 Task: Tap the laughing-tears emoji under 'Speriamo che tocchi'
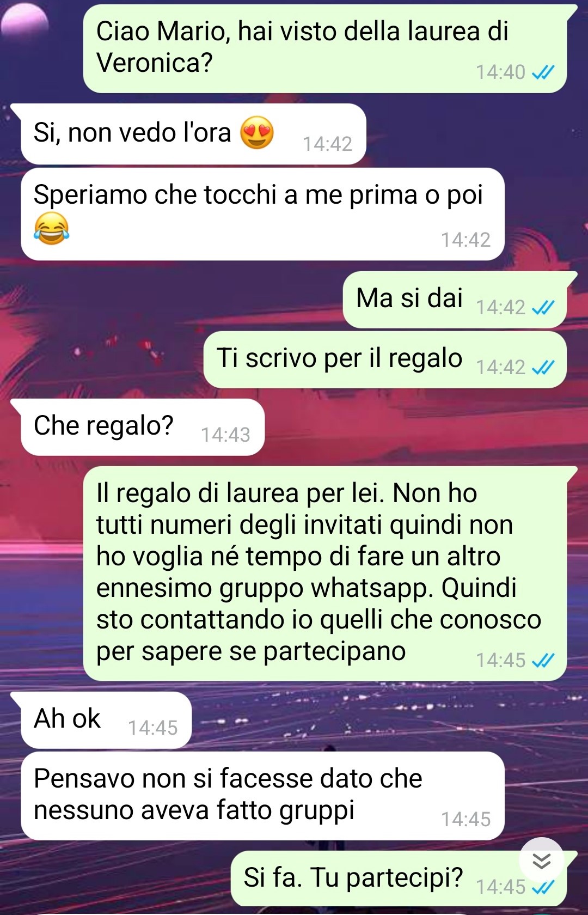[x=51, y=228]
